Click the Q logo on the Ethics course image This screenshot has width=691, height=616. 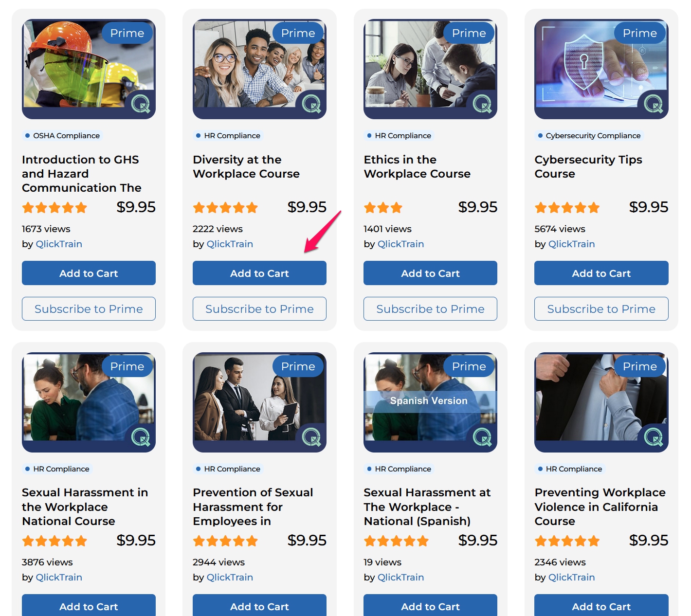[x=482, y=103]
